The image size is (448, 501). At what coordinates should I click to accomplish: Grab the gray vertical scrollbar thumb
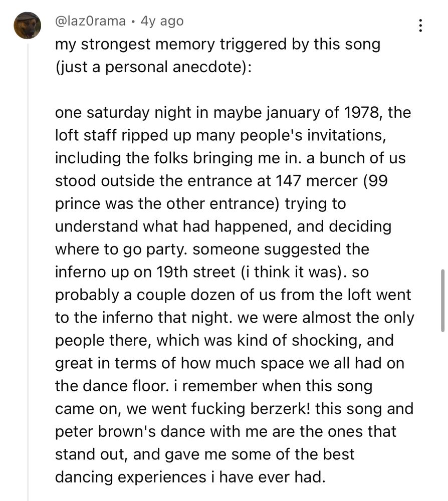point(442,301)
